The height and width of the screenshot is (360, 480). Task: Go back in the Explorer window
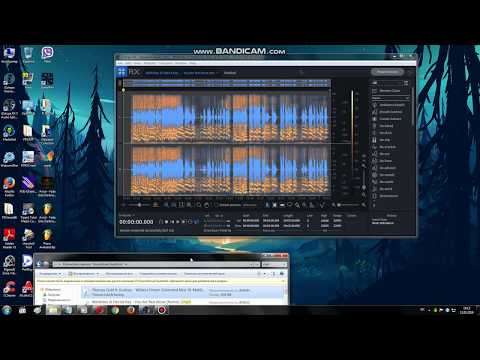coord(39,264)
